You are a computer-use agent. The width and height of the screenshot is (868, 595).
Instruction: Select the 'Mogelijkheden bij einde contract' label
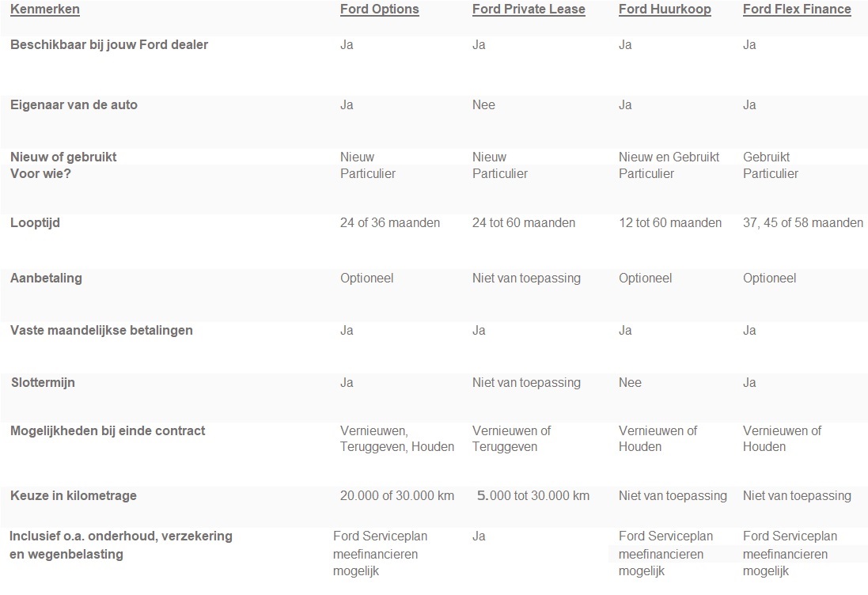point(108,431)
